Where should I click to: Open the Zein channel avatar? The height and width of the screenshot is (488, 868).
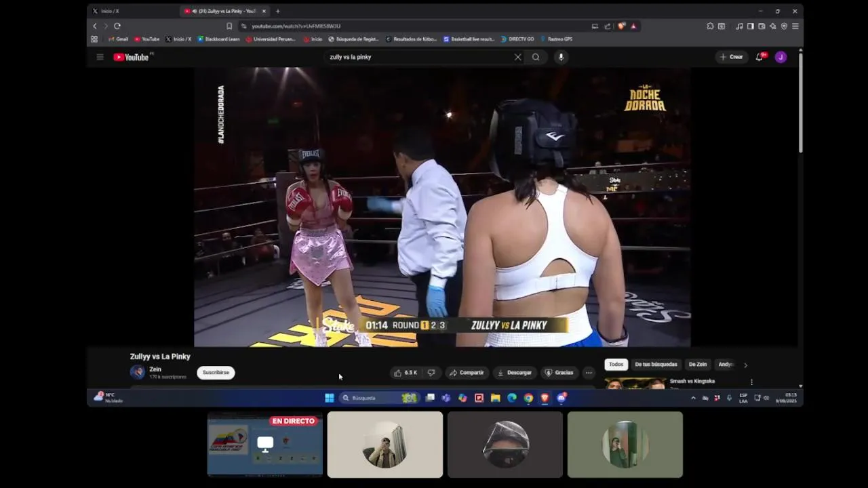point(138,372)
